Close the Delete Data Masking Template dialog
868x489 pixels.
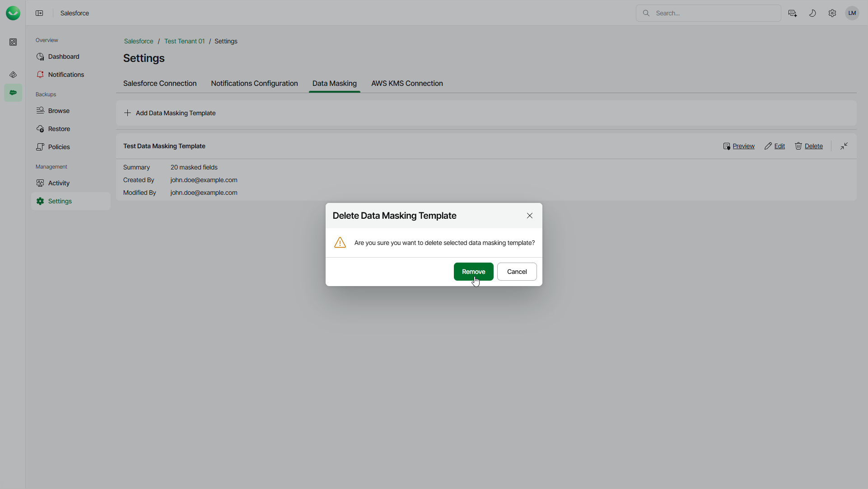tap(530, 216)
